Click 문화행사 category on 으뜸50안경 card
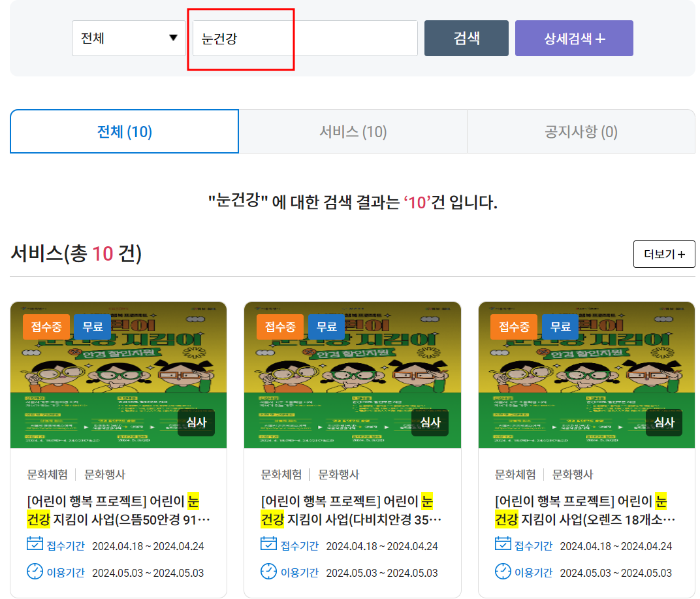Screen dimensions: 700x599 tap(105, 474)
